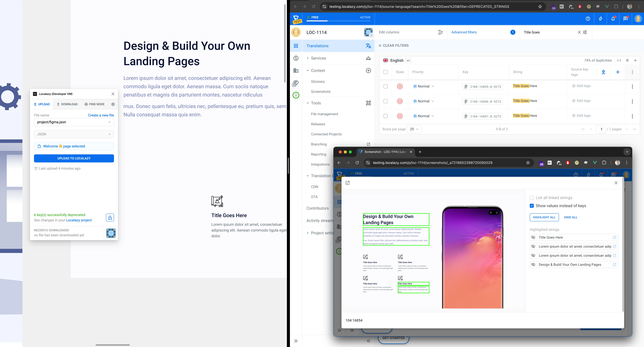Open the notifications bell icon
Viewport: 644px width, 347px height.
(x=613, y=19)
